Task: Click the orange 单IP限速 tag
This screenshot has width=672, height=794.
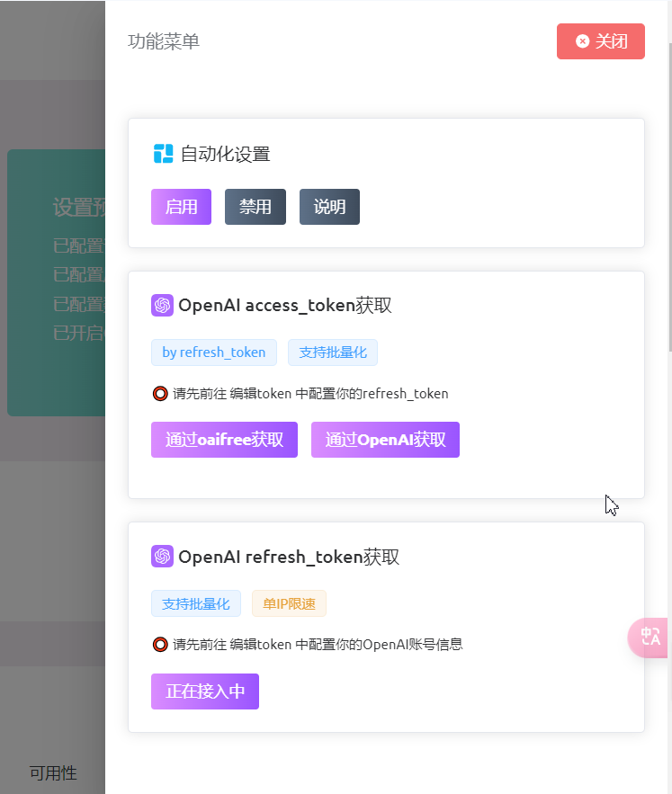Action: (289, 603)
